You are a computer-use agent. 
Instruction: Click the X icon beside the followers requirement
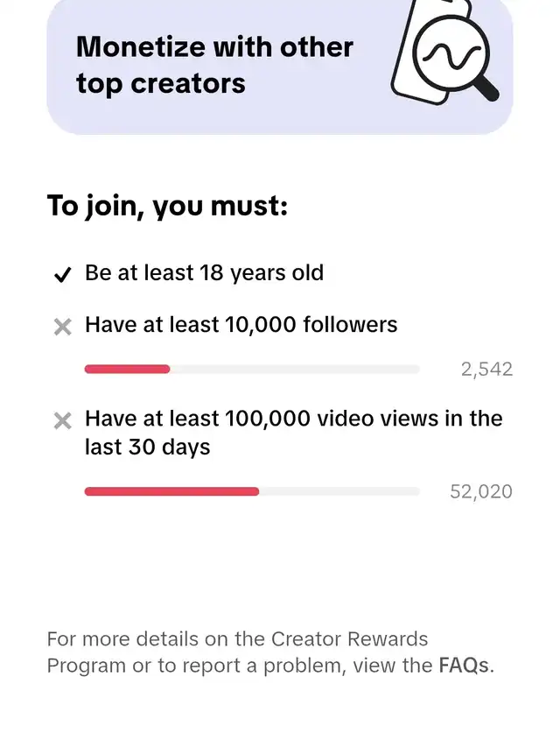pos(62,327)
